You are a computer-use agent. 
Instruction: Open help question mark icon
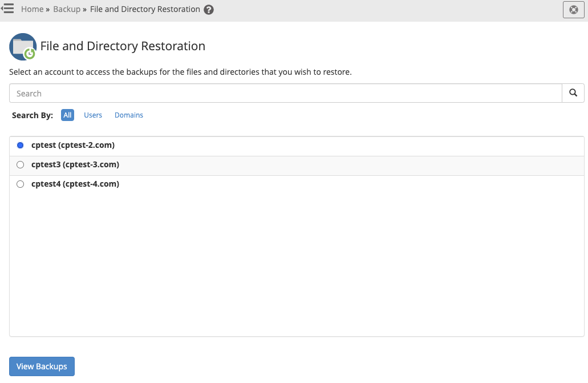click(209, 10)
